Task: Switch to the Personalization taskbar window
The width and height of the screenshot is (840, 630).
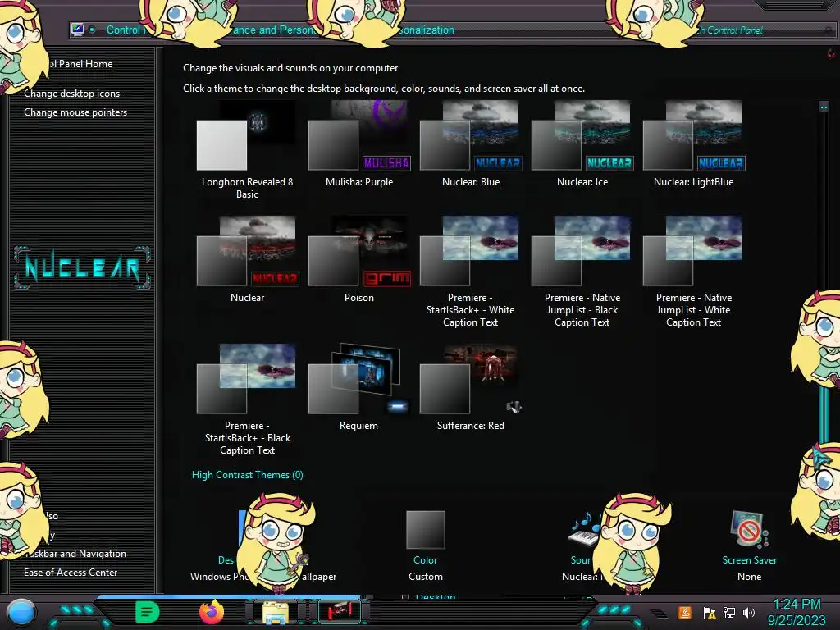Action: point(340,612)
